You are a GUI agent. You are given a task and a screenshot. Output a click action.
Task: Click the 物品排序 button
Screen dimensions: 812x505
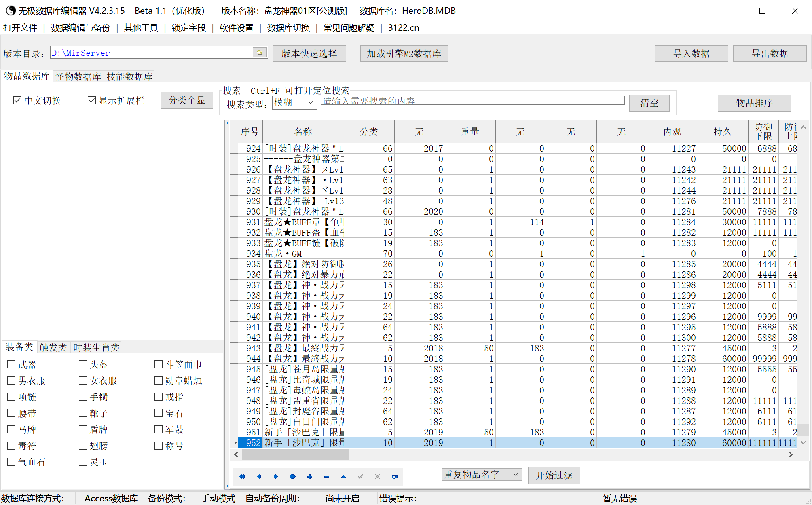754,103
